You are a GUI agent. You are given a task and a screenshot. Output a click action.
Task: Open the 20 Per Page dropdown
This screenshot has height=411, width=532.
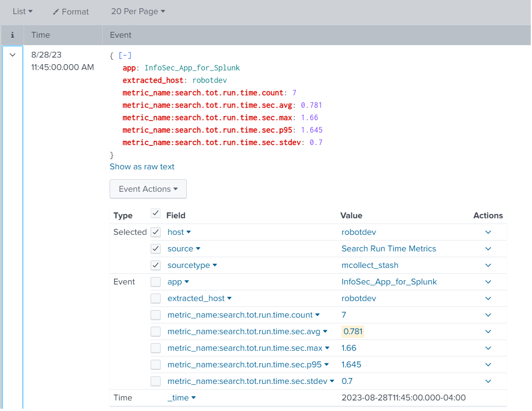138,11
